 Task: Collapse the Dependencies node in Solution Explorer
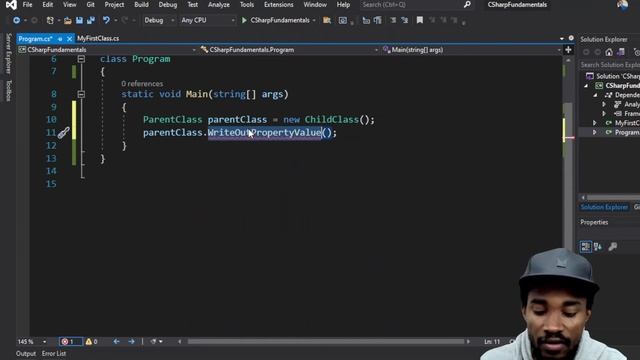click(596, 95)
